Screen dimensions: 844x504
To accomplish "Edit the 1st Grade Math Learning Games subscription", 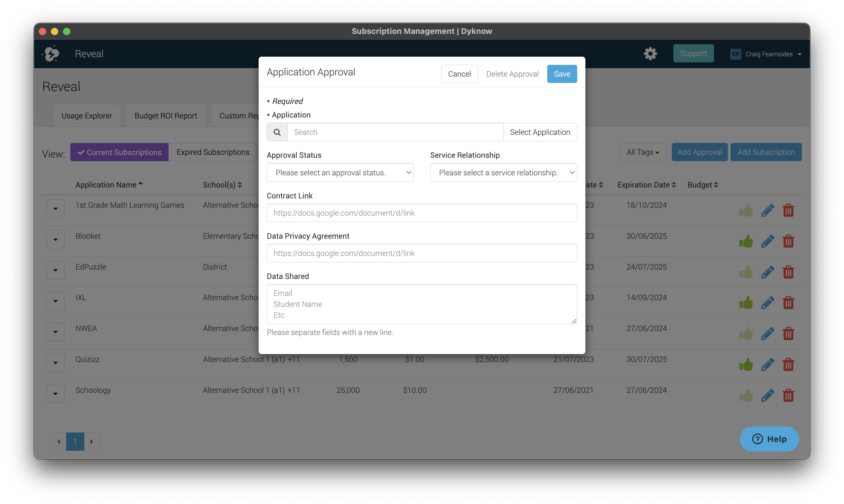I will click(768, 211).
